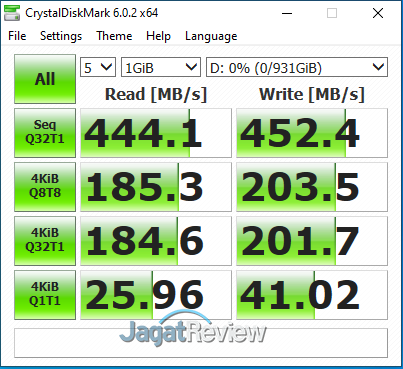Image resolution: width=403 pixels, height=369 pixels.
Task: Click the Write [MB/s] column header
Action: pyautogui.click(x=312, y=94)
